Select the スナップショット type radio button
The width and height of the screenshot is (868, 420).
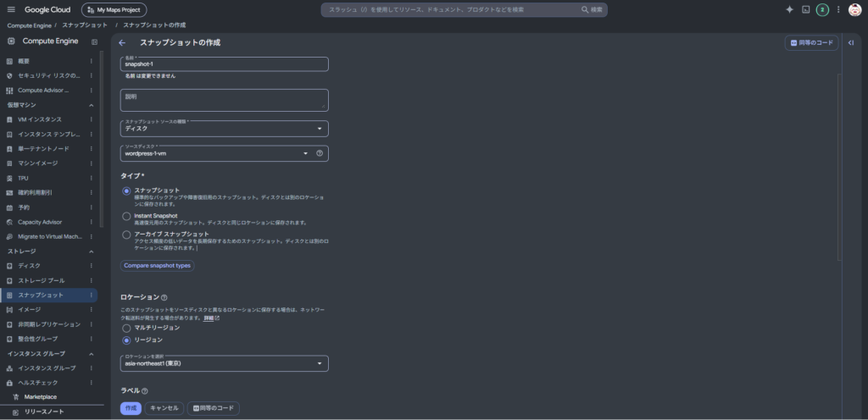126,191
